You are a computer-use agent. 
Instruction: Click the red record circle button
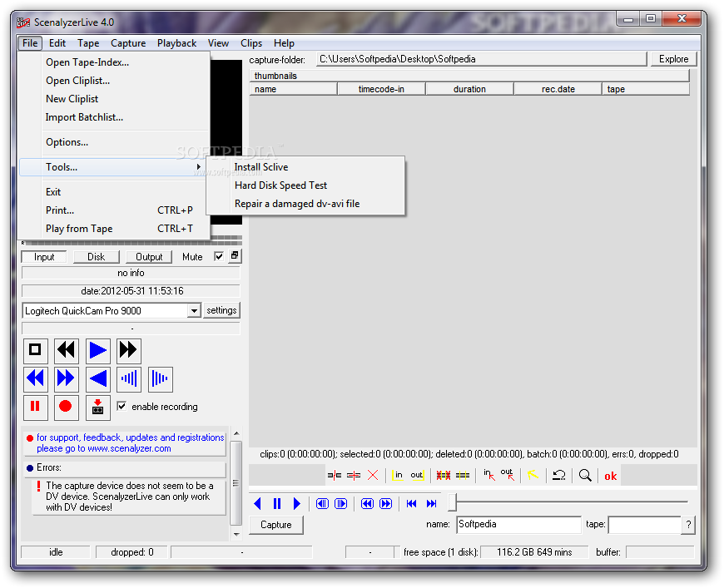click(x=66, y=407)
